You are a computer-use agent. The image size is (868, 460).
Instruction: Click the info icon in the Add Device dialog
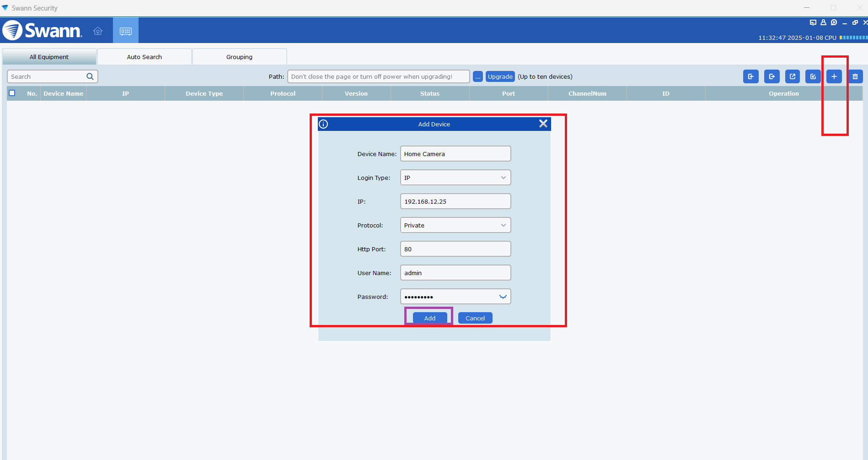(x=324, y=124)
